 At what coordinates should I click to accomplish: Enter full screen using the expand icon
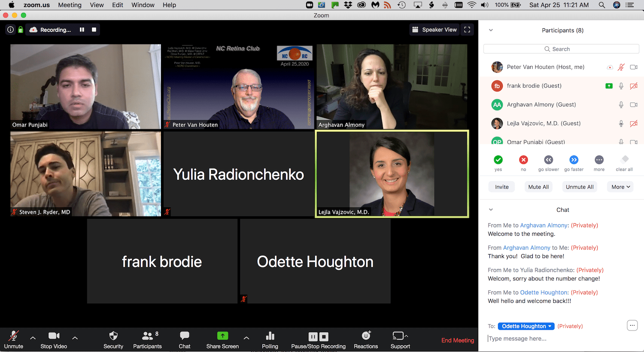[467, 30]
